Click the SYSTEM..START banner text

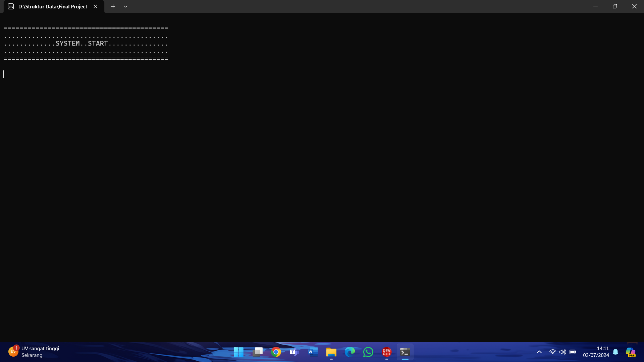(x=82, y=44)
